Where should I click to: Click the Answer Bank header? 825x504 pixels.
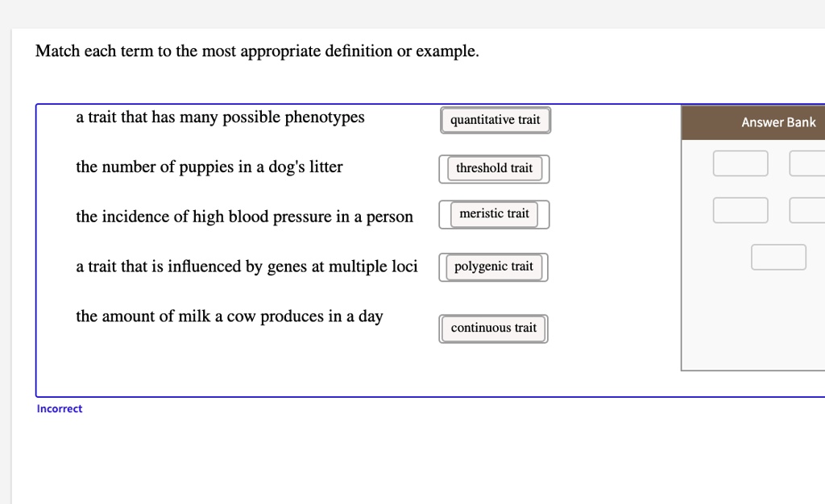click(778, 122)
